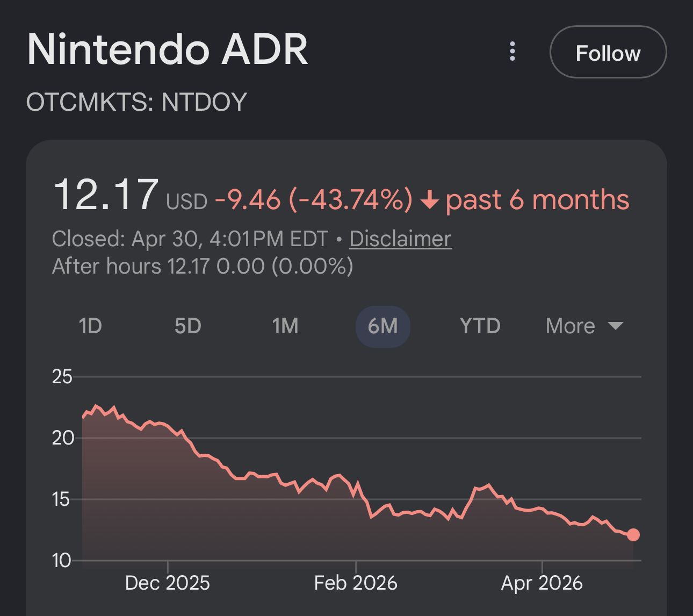Switch chart to 1D range
The height and width of the screenshot is (616, 693).
[90, 326]
